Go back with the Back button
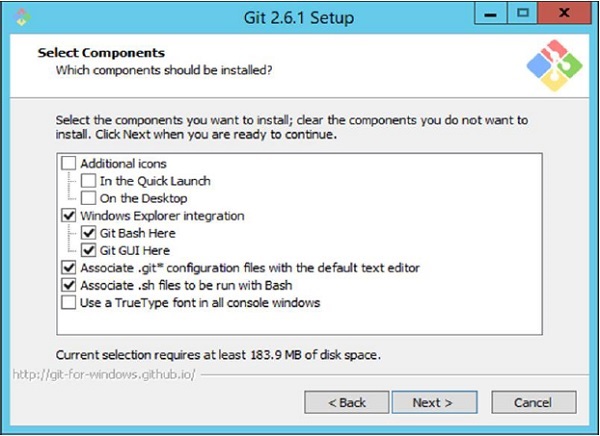This screenshot has width=600, height=436. (347, 402)
